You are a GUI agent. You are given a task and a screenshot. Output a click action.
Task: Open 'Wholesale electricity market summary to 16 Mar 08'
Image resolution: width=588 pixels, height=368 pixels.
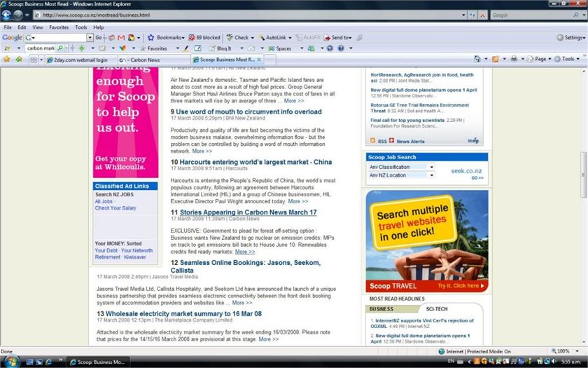[183, 313]
